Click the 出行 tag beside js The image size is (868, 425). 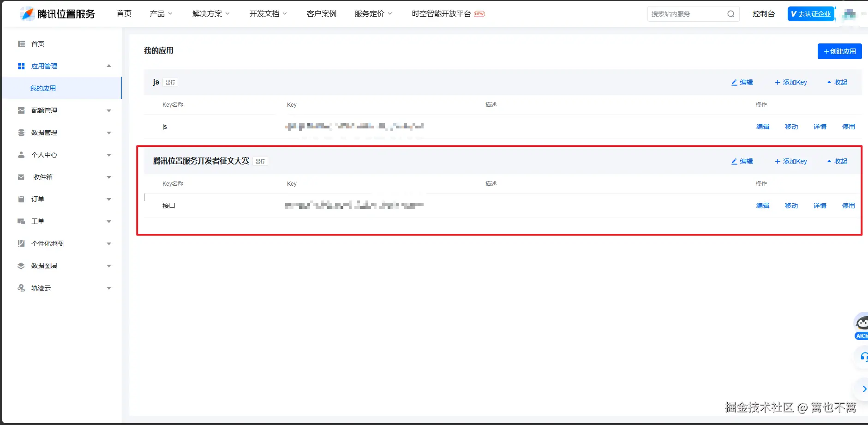[x=170, y=82]
